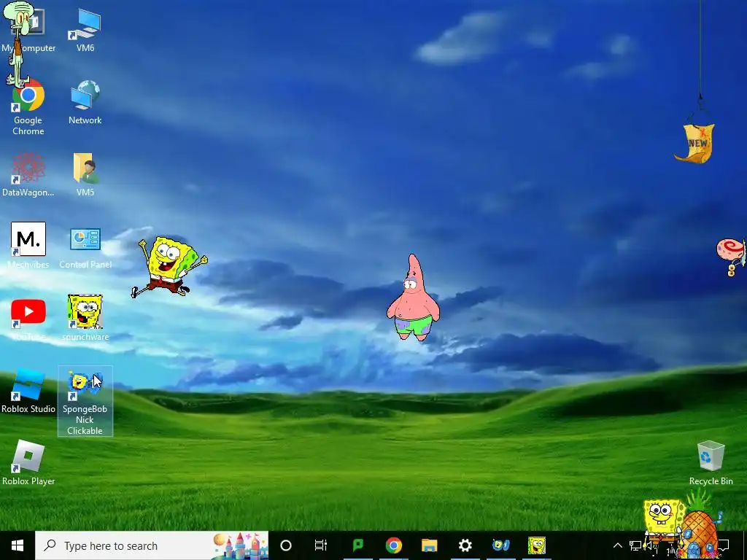
Task: Switch to spunchware SpongeBob taskbar app
Action: pos(536,545)
